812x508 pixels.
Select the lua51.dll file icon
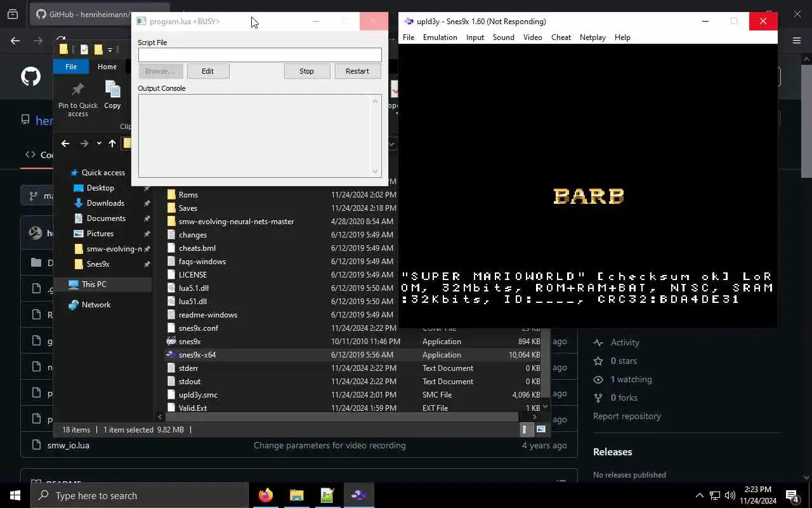click(171, 302)
